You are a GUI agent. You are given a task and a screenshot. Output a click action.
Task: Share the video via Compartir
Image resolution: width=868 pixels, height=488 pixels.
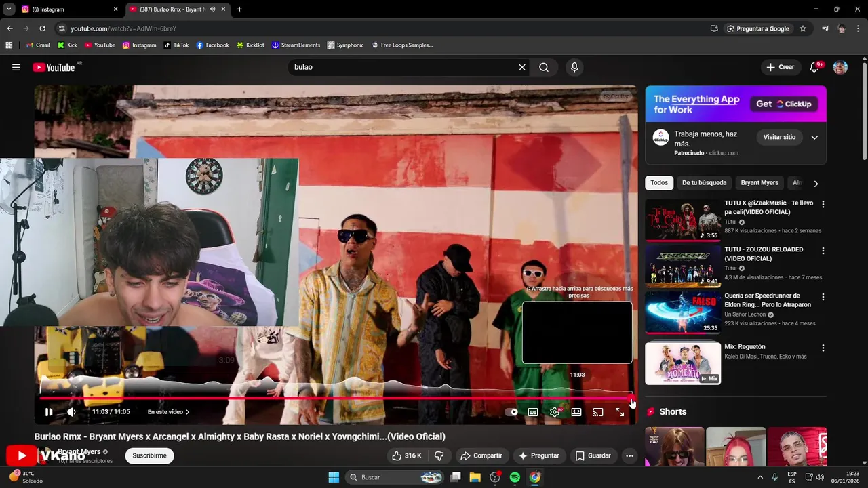pyautogui.click(x=481, y=455)
